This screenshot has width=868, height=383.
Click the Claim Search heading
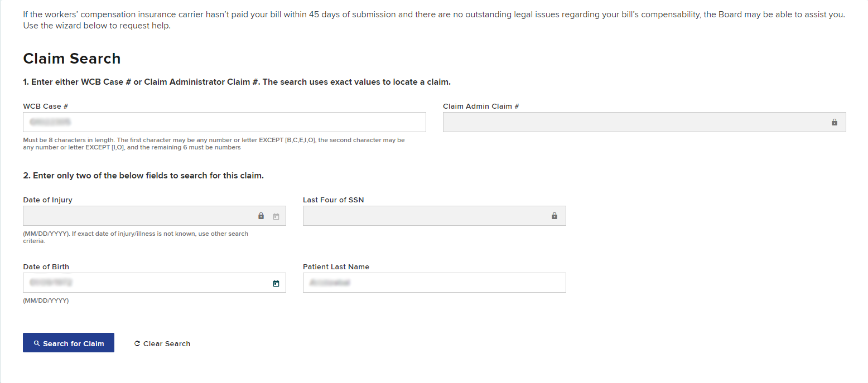72,59
